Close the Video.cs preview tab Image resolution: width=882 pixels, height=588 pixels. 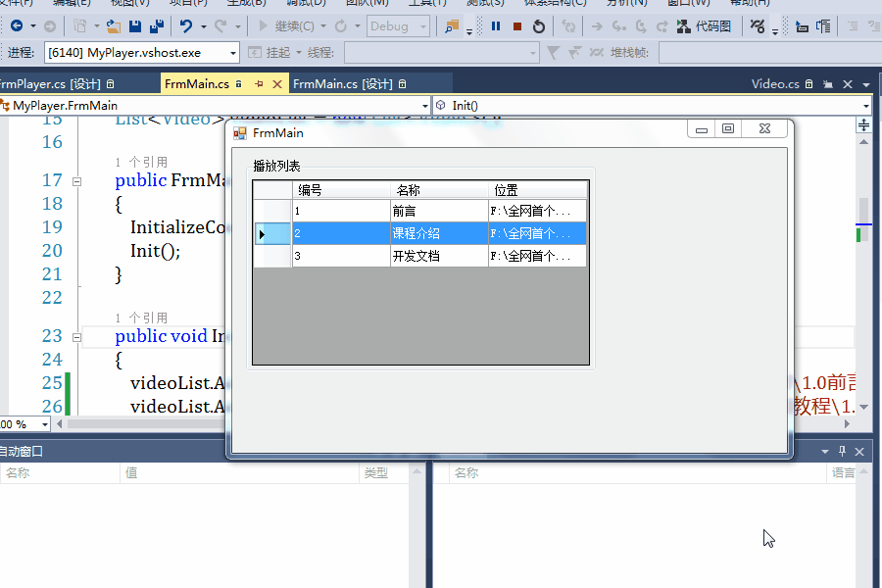click(x=848, y=84)
